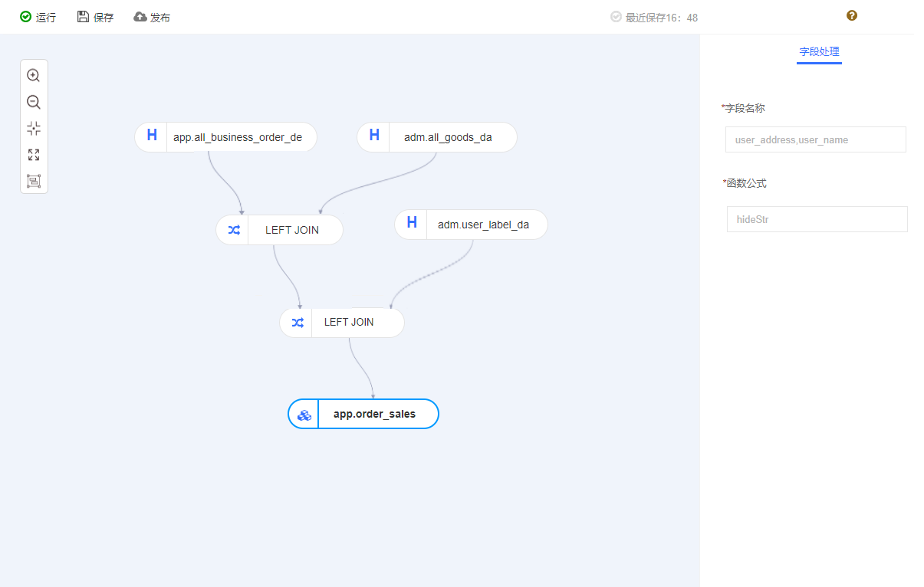Click the cubes icon on app.order_sales node

(x=304, y=415)
